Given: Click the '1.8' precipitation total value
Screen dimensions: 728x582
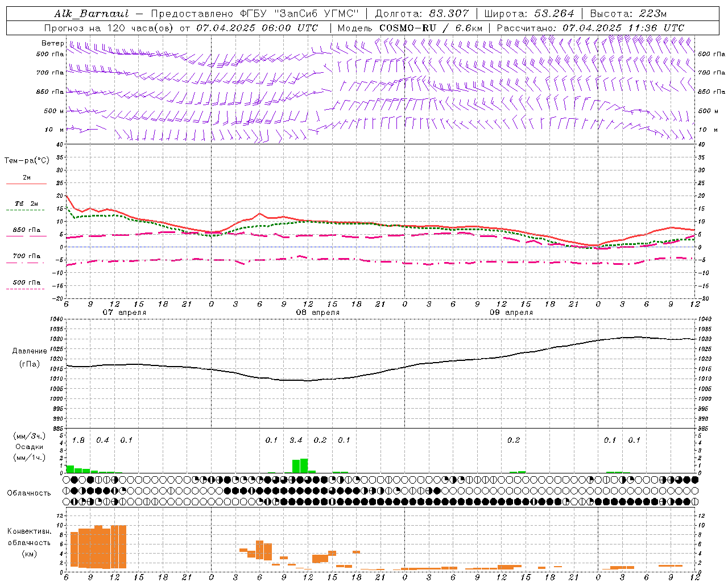Looking at the screenshot, I should pos(78,440).
